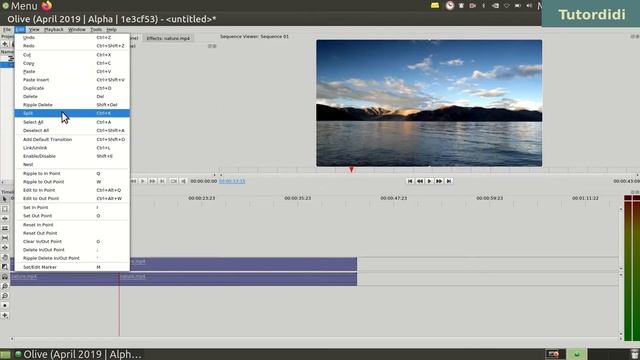Open the View menu
Image resolution: width=640 pixels, height=360 pixels.
34,30
